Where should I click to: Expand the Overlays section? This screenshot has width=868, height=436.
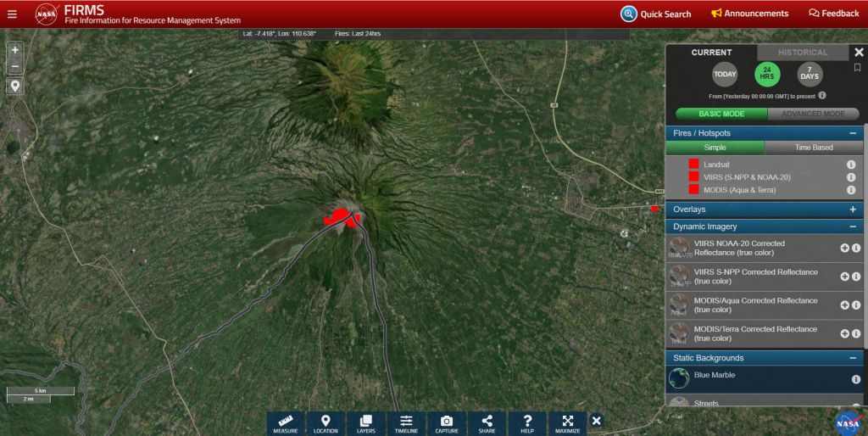point(852,210)
